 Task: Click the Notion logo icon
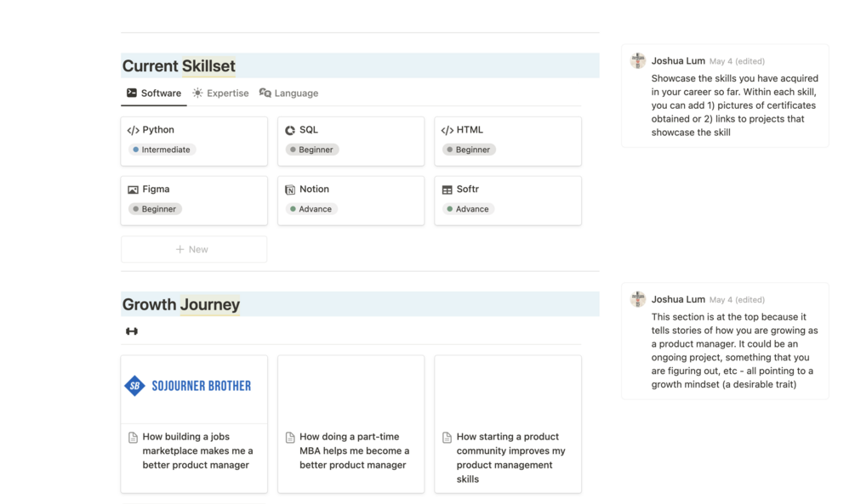pos(290,190)
